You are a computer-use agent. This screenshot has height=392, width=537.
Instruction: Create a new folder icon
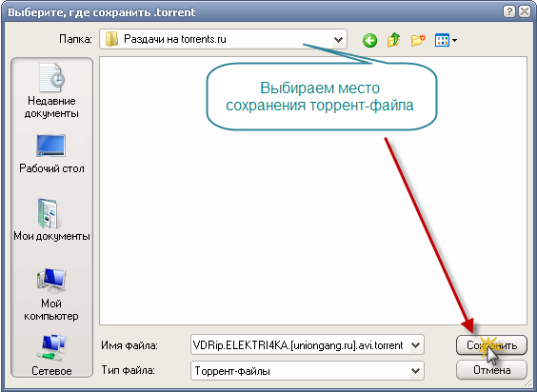click(418, 40)
